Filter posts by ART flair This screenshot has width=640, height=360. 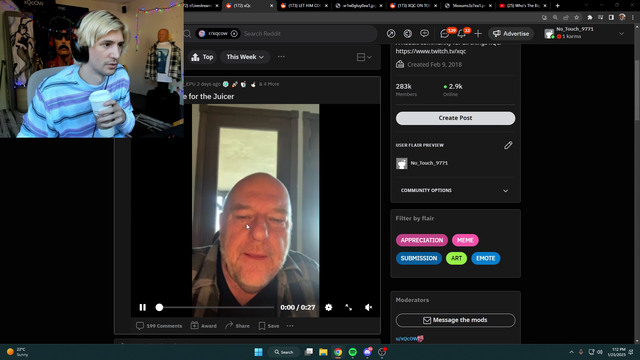point(456,258)
